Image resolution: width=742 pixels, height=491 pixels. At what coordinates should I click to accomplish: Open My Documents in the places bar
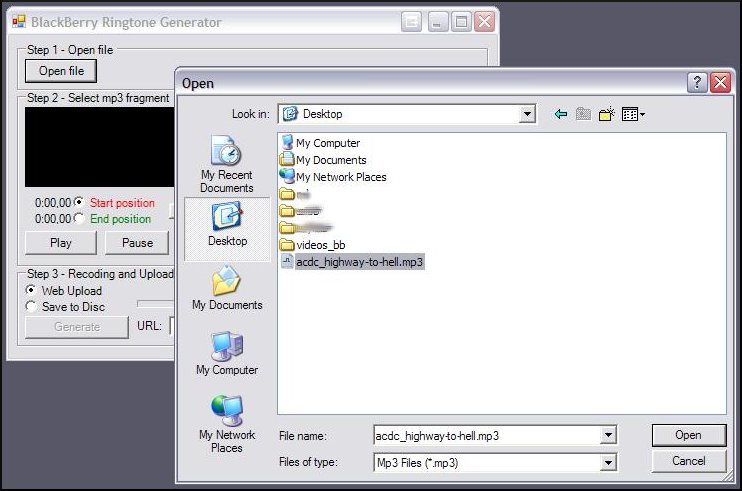click(227, 288)
